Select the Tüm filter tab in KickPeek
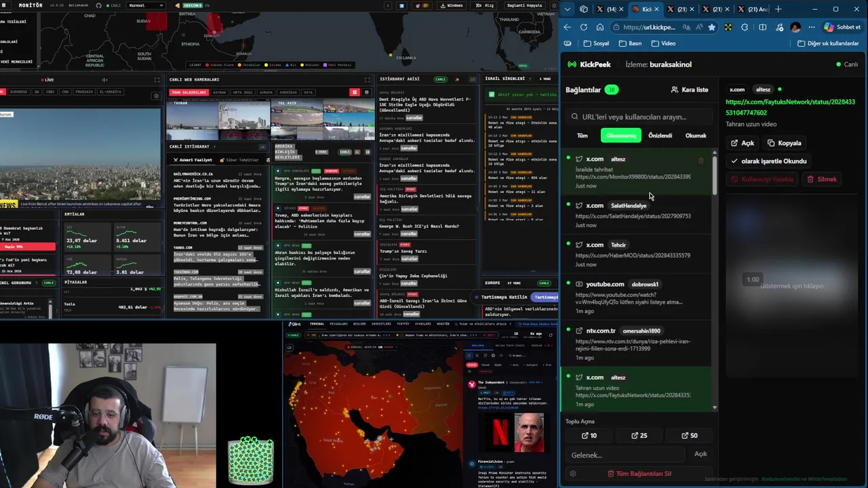This screenshot has width=868, height=488. click(583, 136)
